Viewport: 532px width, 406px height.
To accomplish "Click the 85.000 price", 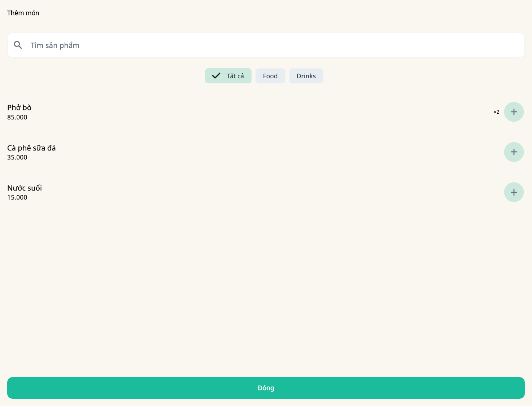I will click(x=17, y=117).
